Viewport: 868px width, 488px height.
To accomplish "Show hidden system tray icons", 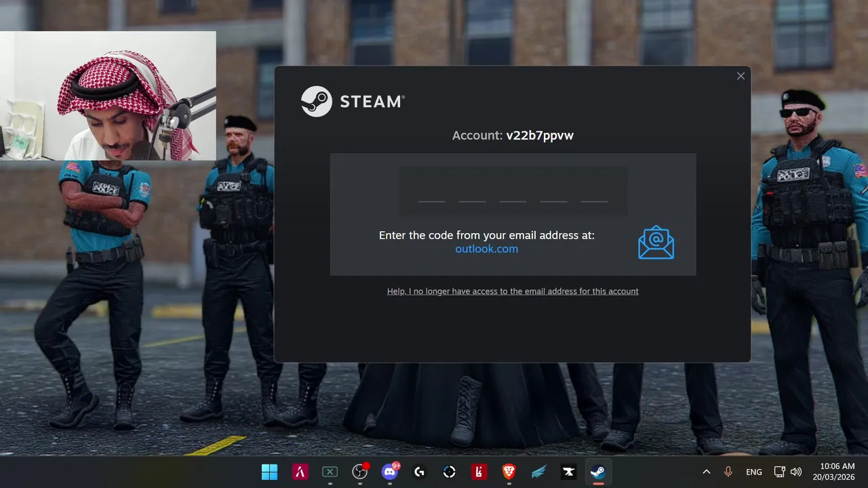I will (706, 472).
